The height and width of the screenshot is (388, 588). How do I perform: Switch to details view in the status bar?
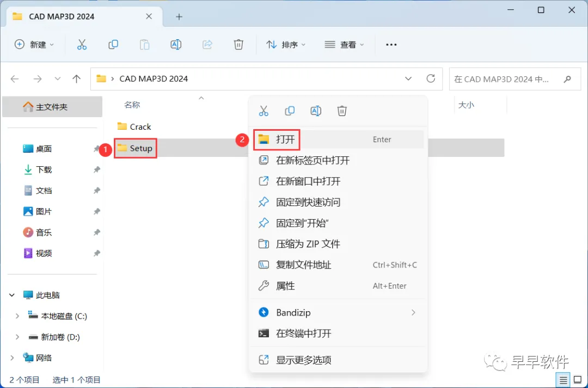point(563,380)
